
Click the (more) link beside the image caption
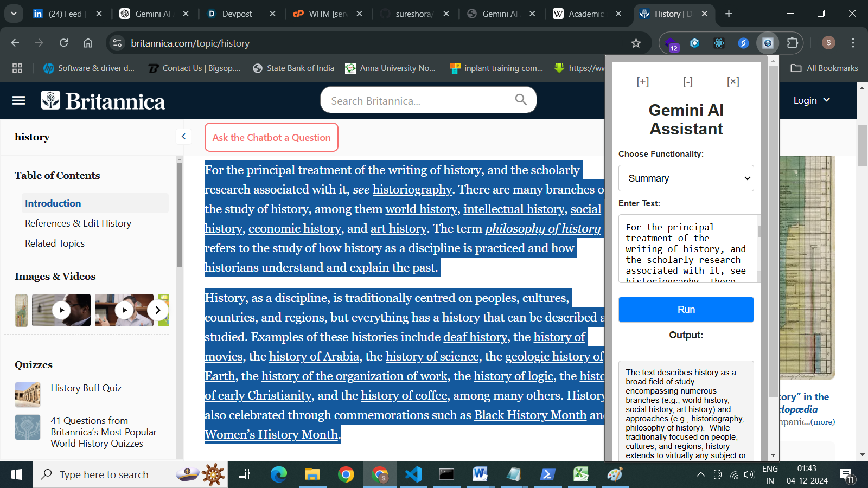tap(823, 422)
